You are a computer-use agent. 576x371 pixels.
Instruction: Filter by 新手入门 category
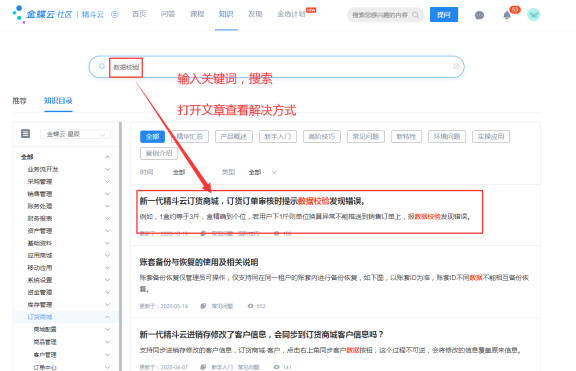tap(278, 137)
